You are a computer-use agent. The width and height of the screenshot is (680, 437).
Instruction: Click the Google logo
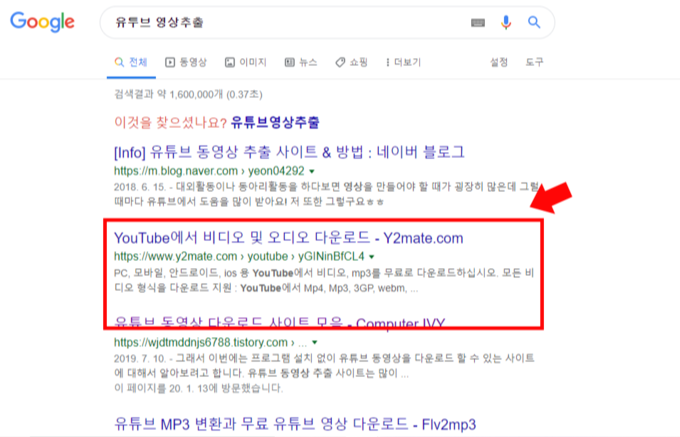[42, 22]
